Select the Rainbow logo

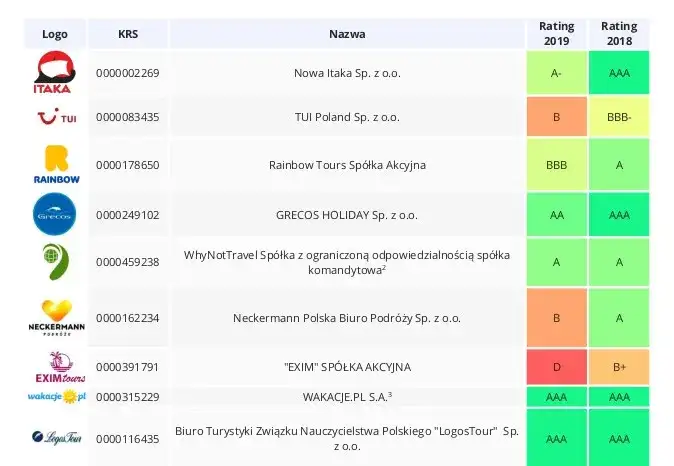pyautogui.click(x=54, y=165)
